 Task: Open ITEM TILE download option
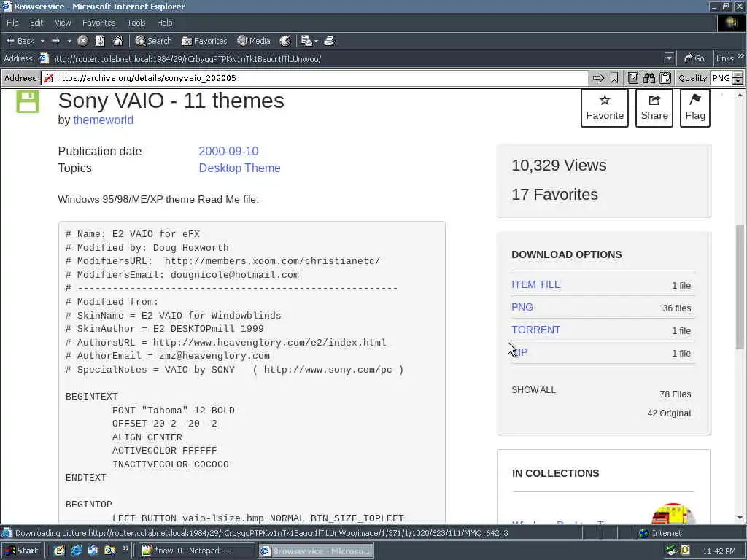click(536, 285)
